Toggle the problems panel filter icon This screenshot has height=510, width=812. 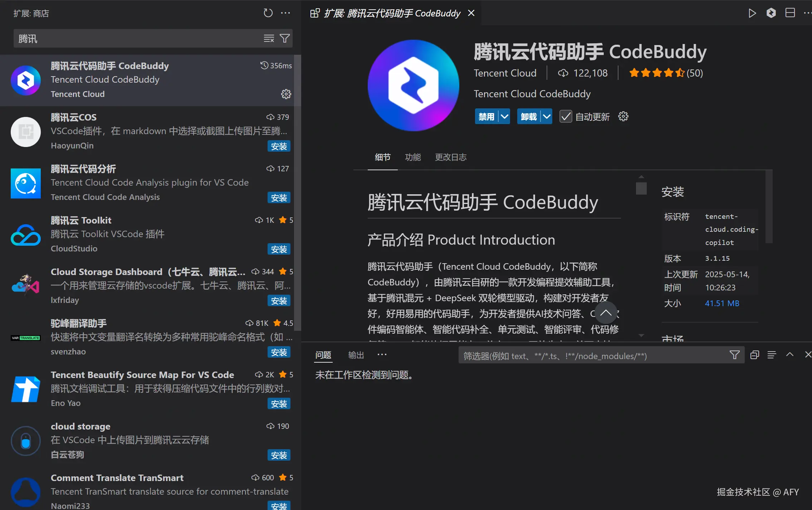pos(734,355)
